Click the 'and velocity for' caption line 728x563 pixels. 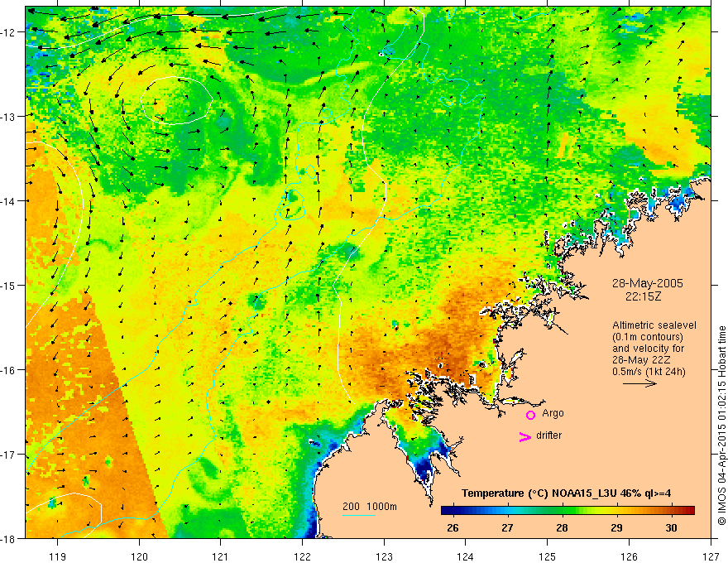[x=648, y=349]
